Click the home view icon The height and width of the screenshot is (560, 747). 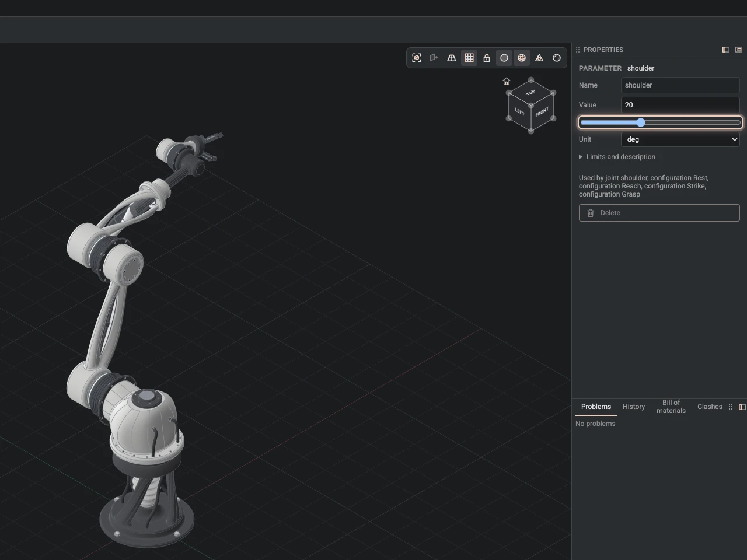point(507,81)
